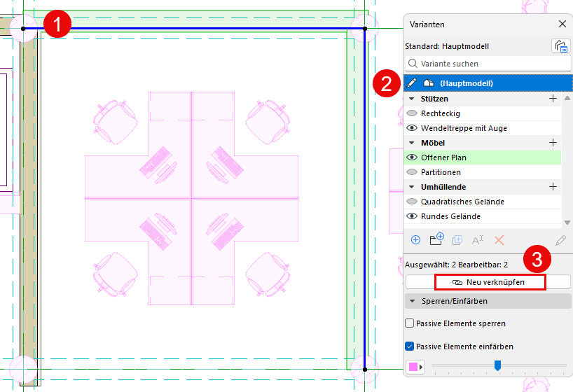Select Wendeltreppe mit Auge variant

coord(483,128)
